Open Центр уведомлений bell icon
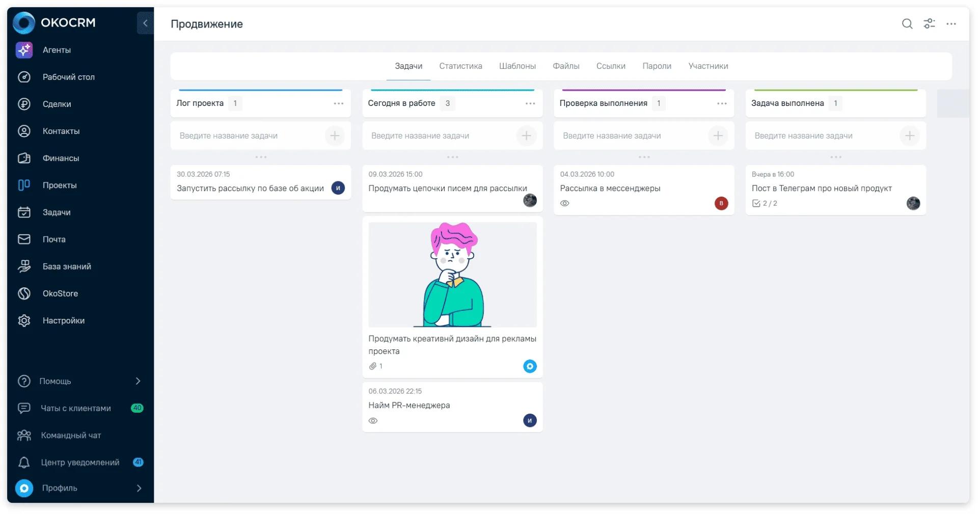The image size is (980, 514). tap(24, 463)
